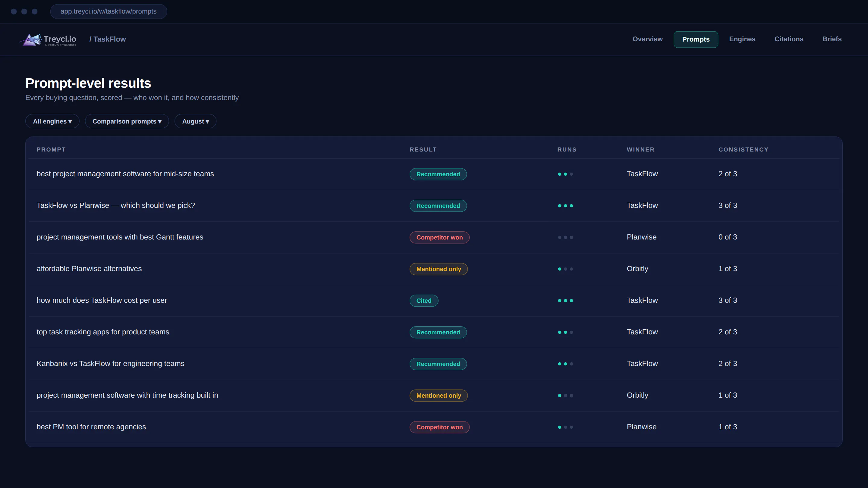Click winner TaskFlow on cost per user row

pyautogui.click(x=642, y=300)
